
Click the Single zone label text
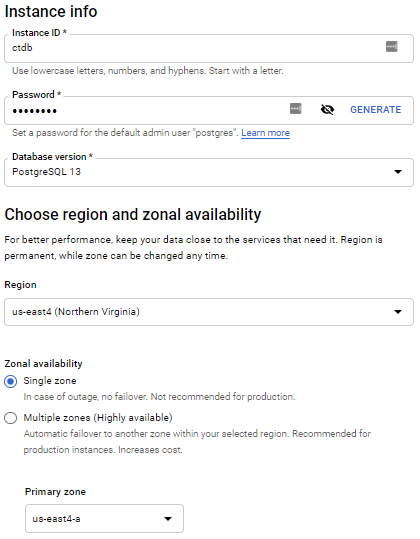coord(50,381)
